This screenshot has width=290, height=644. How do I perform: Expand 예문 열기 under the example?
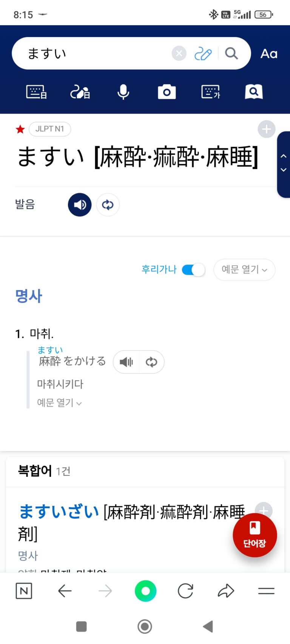pos(59,403)
